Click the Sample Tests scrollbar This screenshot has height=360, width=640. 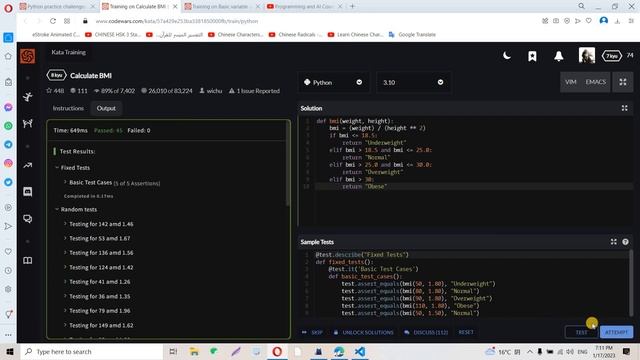tap(631, 282)
